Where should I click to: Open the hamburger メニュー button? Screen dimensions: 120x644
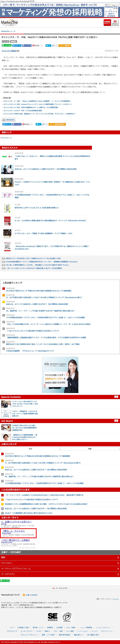pyautogui.click(x=115, y=22)
